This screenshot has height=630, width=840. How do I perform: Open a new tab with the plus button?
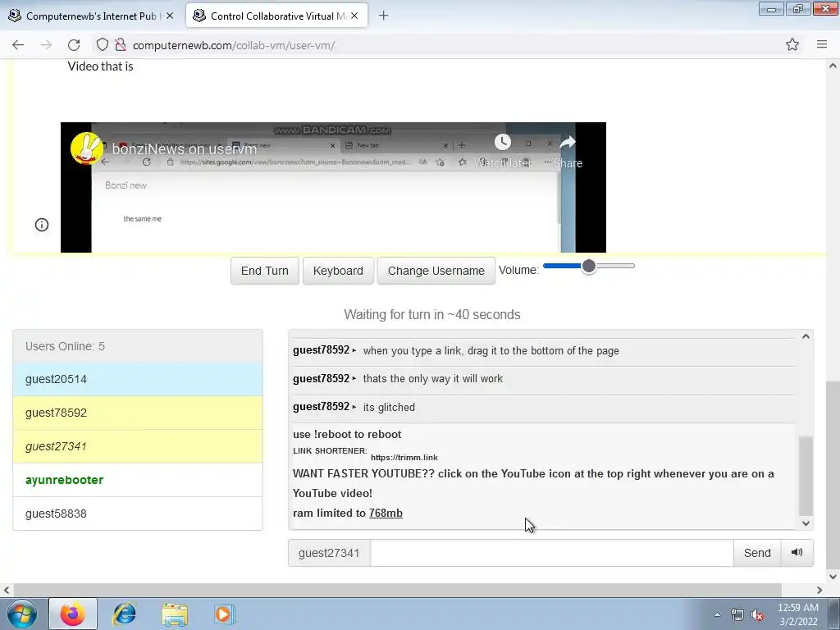[383, 16]
